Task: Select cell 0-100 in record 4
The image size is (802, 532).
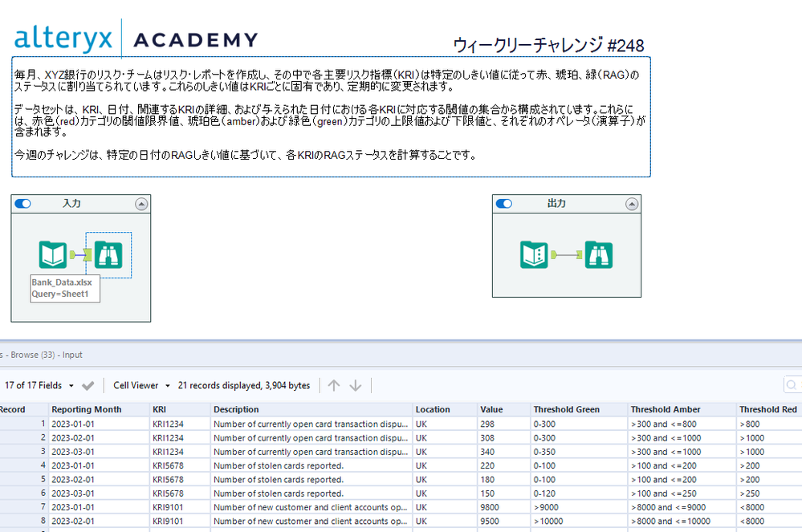Action: click(x=579, y=465)
